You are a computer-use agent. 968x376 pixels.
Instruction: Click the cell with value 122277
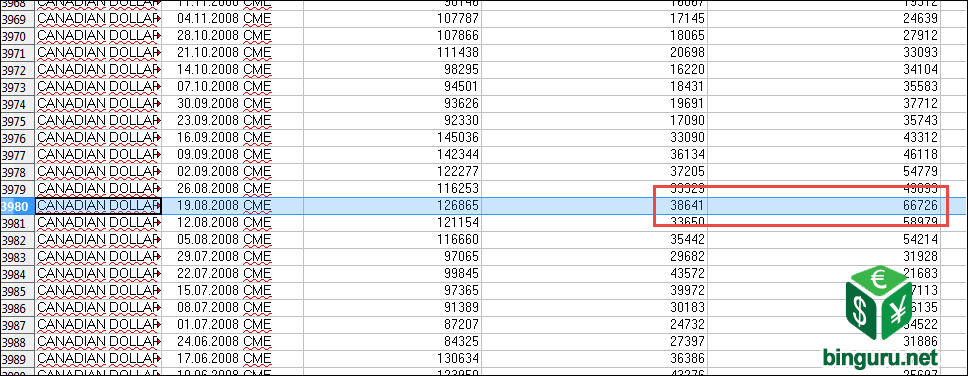392,172
